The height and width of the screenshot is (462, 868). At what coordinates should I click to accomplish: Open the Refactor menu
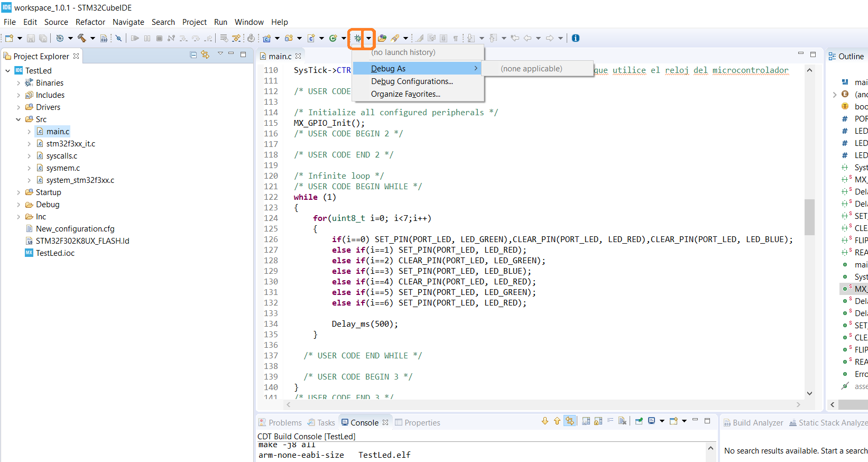pyautogui.click(x=90, y=22)
